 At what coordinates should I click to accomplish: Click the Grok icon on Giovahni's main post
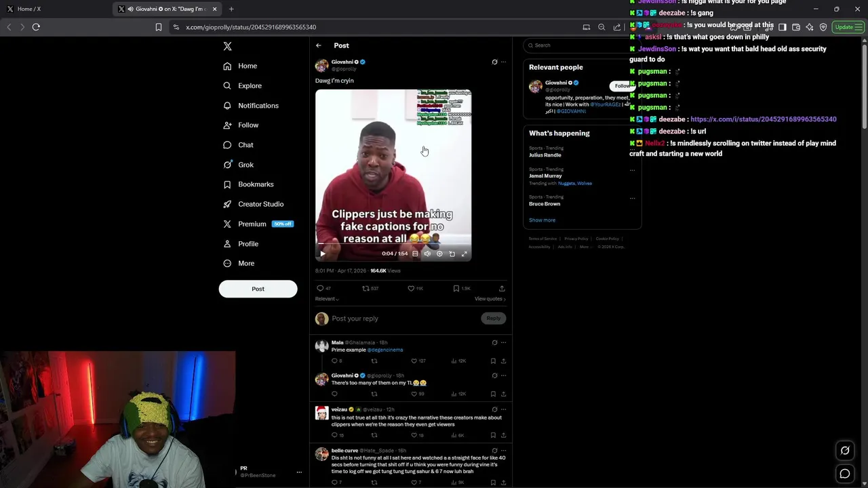click(x=494, y=62)
